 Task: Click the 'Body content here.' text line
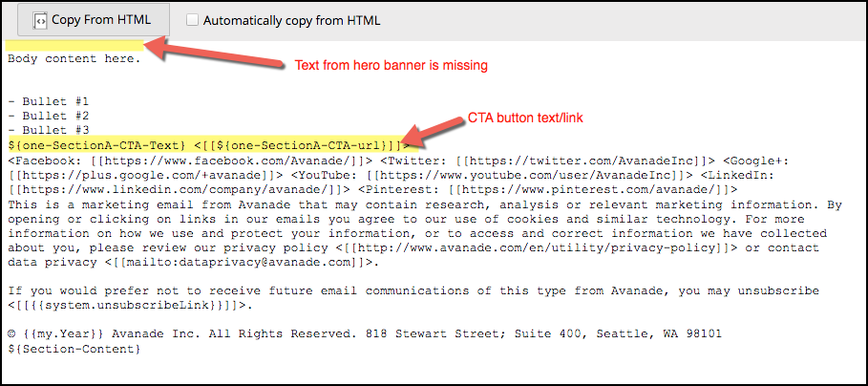tap(74, 59)
